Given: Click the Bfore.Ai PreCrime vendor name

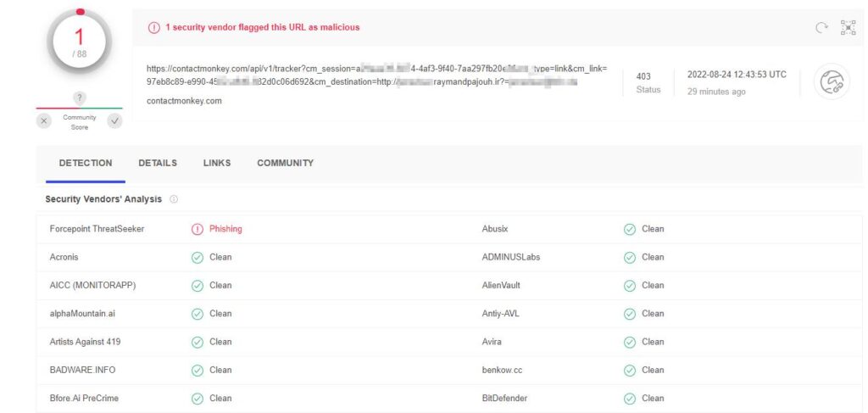Looking at the screenshot, I should click(84, 399).
